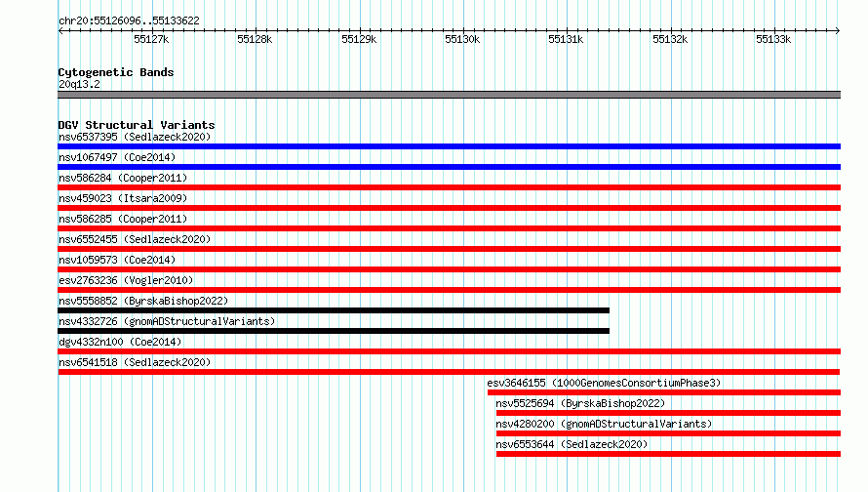868x492 pixels.
Task: Open nsv4332726 (gnomADStructuralVariants) label
Action: pos(167,321)
